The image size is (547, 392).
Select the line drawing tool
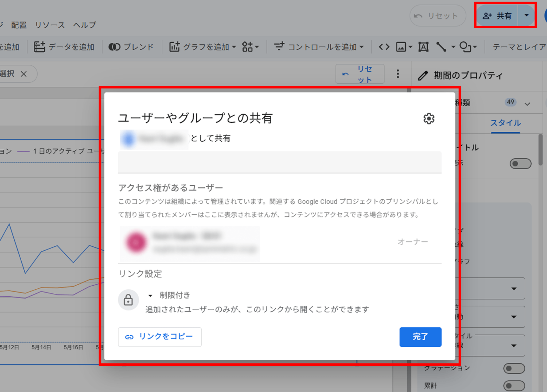pos(441,47)
